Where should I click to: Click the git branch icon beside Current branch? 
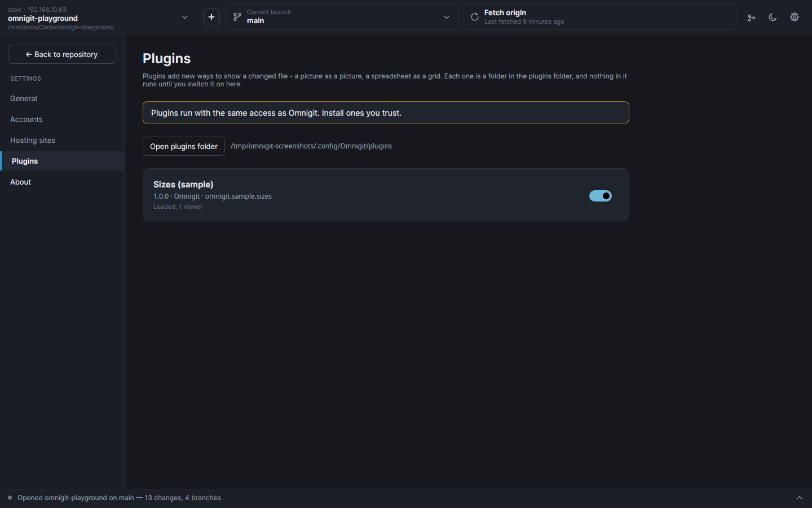pos(237,17)
